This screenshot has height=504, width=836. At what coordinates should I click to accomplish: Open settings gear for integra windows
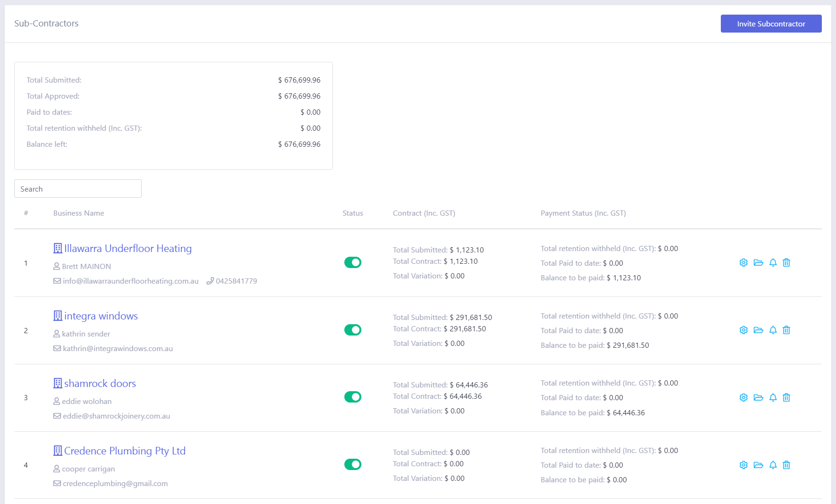tap(743, 330)
